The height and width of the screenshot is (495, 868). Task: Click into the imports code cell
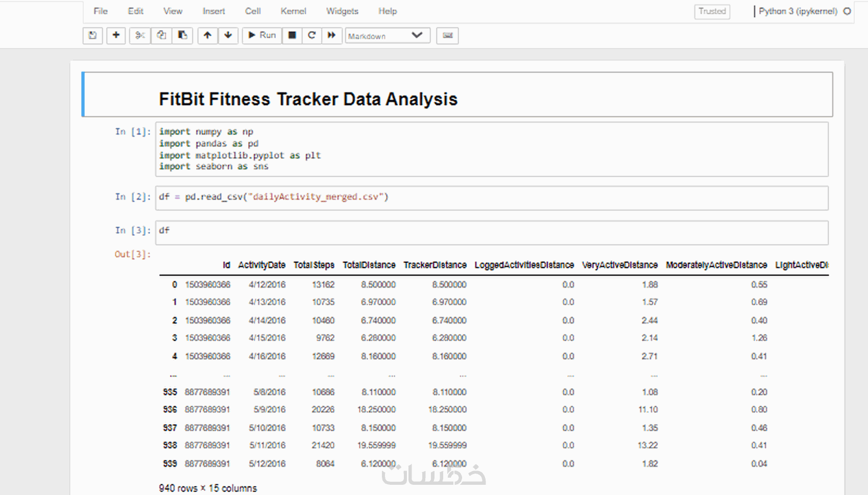(492, 149)
